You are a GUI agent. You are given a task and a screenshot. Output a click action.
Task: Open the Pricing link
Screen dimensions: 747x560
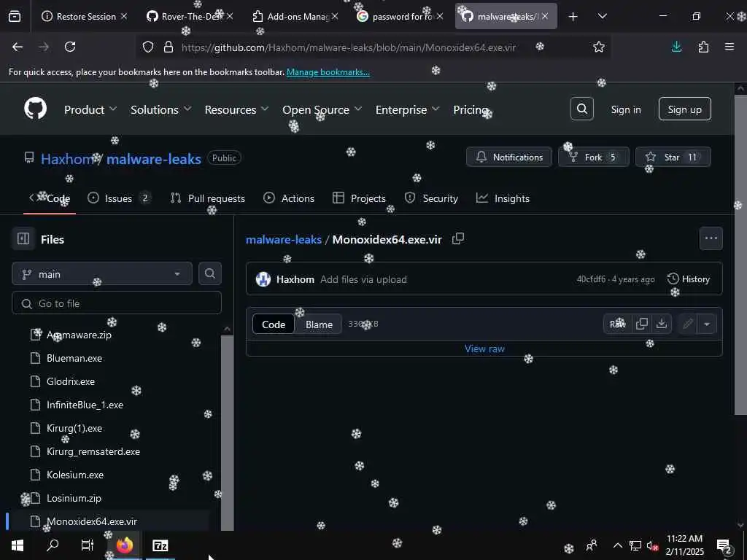click(x=471, y=109)
